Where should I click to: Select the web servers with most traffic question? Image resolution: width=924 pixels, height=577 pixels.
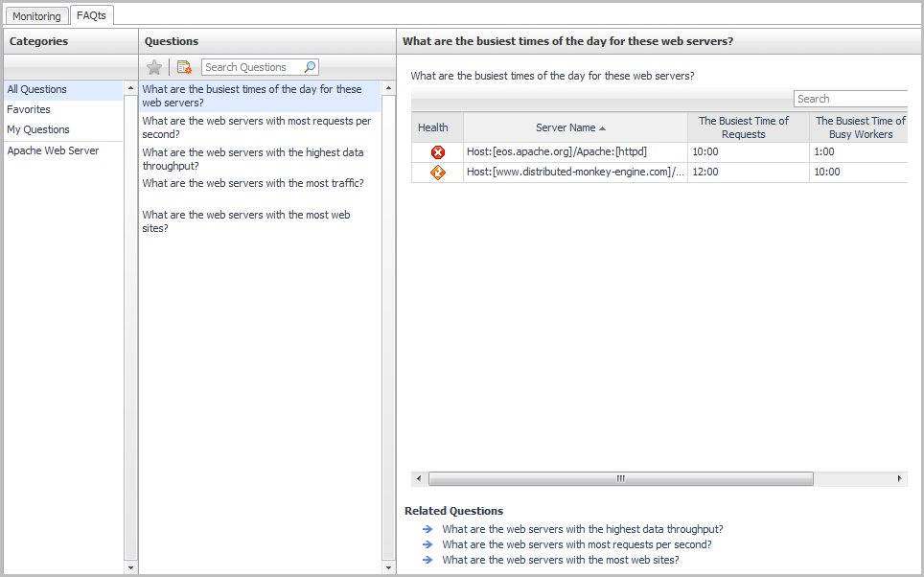253,183
